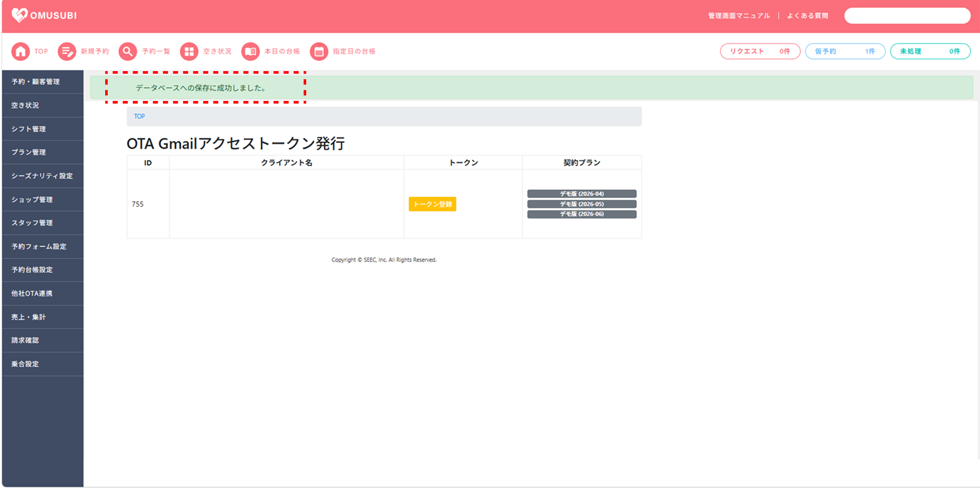Open the 管理画面マニュアル link
Viewport: 980px width, 489px height.
[739, 16]
